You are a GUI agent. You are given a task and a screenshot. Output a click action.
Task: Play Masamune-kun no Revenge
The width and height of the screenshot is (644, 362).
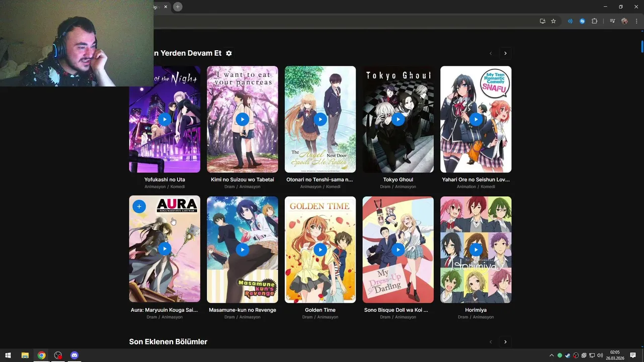coord(243,249)
